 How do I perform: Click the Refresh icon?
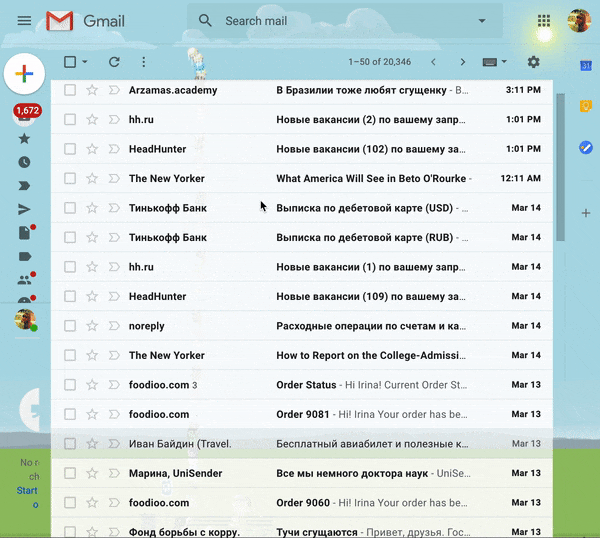click(x=114, y=62)
